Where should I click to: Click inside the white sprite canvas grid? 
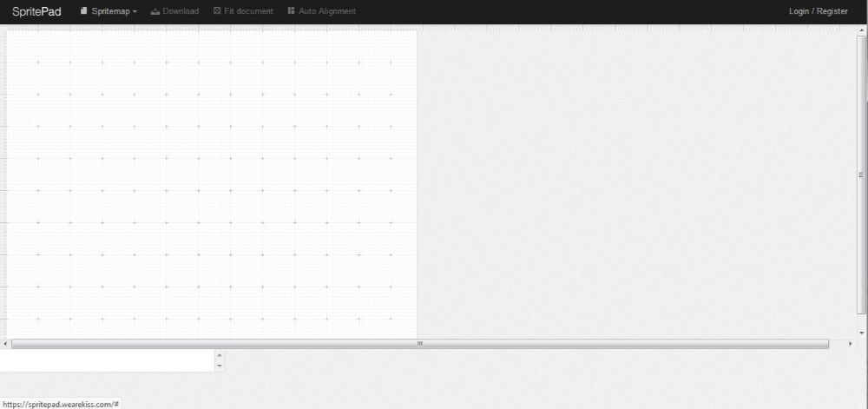click(x=212, y=184)
